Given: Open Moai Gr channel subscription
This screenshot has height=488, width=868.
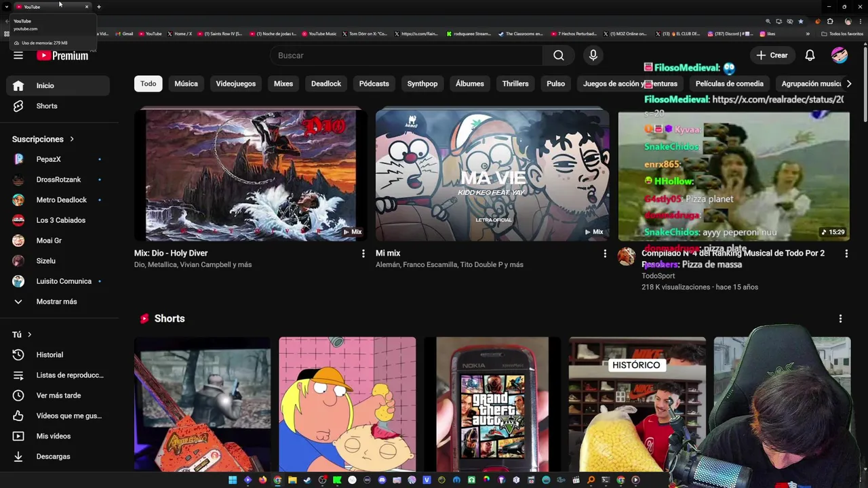Looking at the screenshot, I should [58, 241].
